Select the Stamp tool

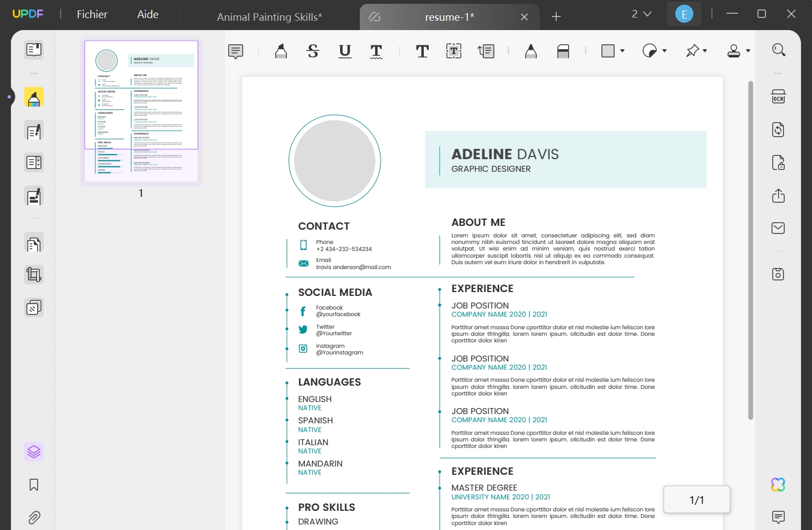pos(734,51)
